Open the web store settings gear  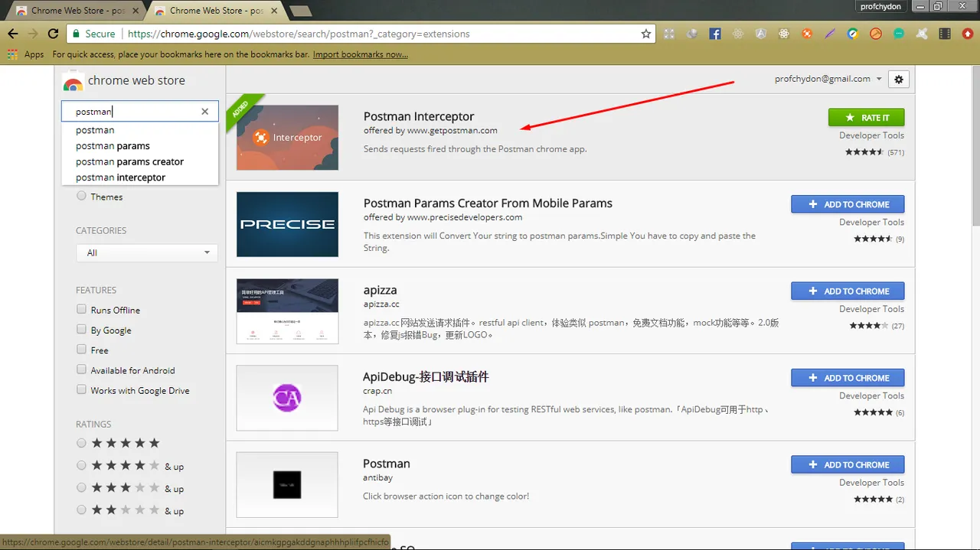click(899, 79)
